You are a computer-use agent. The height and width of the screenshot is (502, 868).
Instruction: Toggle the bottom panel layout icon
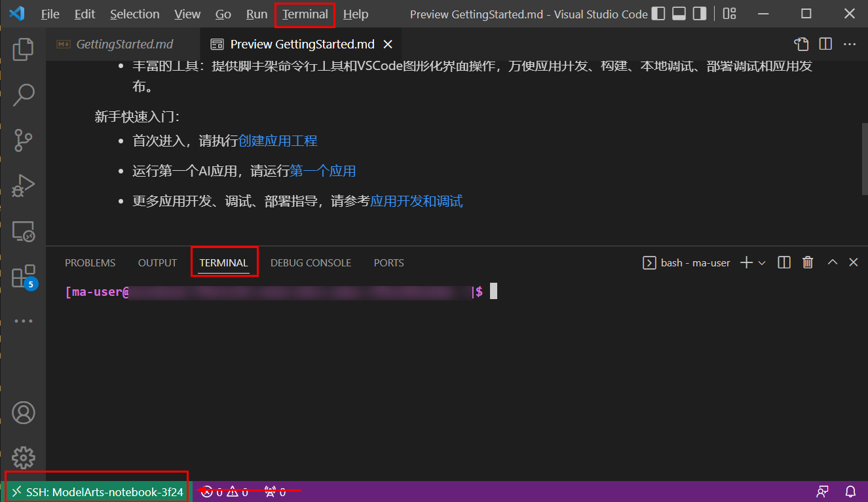click(679, 14)
